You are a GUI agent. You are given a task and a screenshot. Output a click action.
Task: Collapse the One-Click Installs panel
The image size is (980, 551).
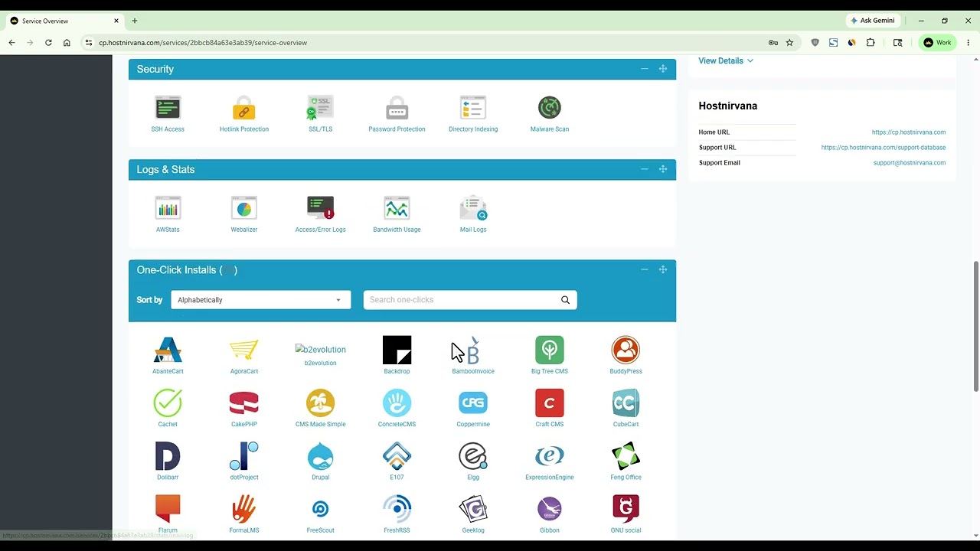644,269
